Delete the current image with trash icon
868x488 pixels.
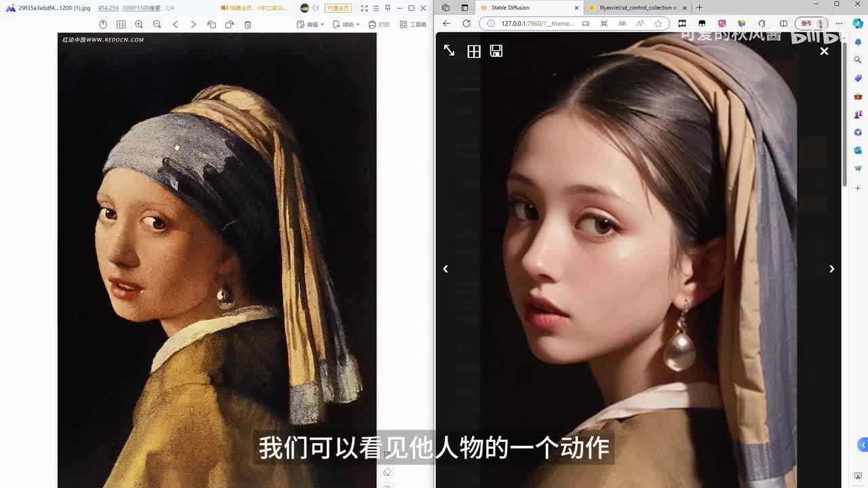248,24
